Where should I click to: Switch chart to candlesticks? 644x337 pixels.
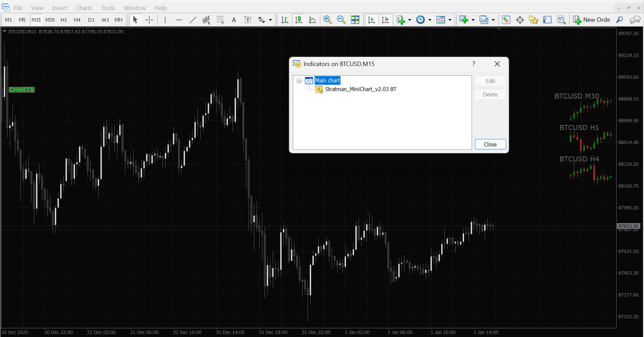[x=298, y=20]
